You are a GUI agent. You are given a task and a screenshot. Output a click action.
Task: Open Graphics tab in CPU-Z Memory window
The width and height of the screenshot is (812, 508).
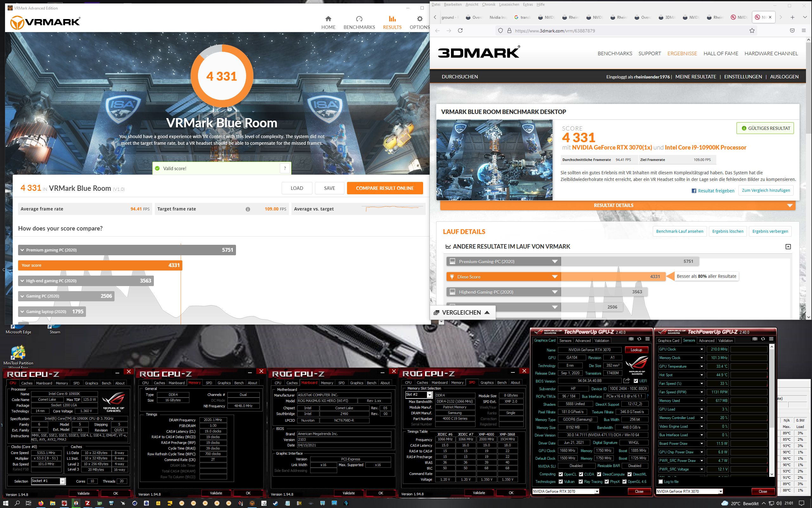pos(224,383)
